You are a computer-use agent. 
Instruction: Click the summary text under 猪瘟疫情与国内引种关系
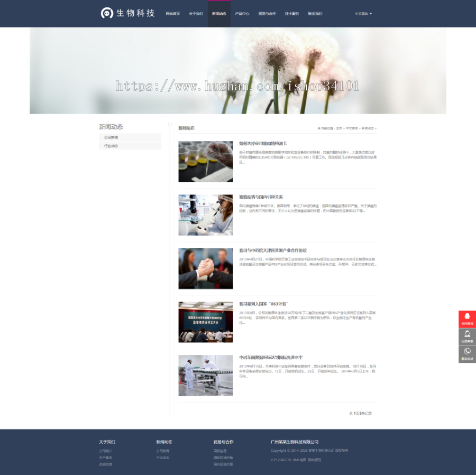(308, 208)
